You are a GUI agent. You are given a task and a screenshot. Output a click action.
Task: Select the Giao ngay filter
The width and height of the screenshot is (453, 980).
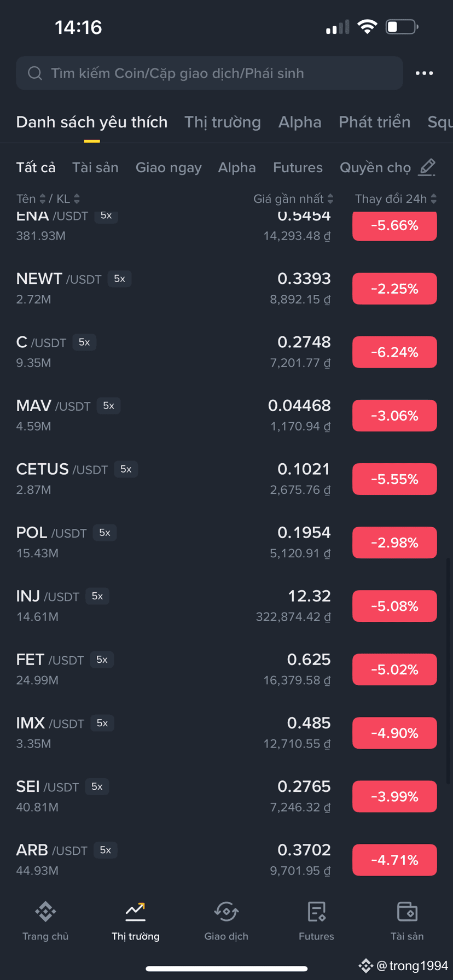pos(169,167)
